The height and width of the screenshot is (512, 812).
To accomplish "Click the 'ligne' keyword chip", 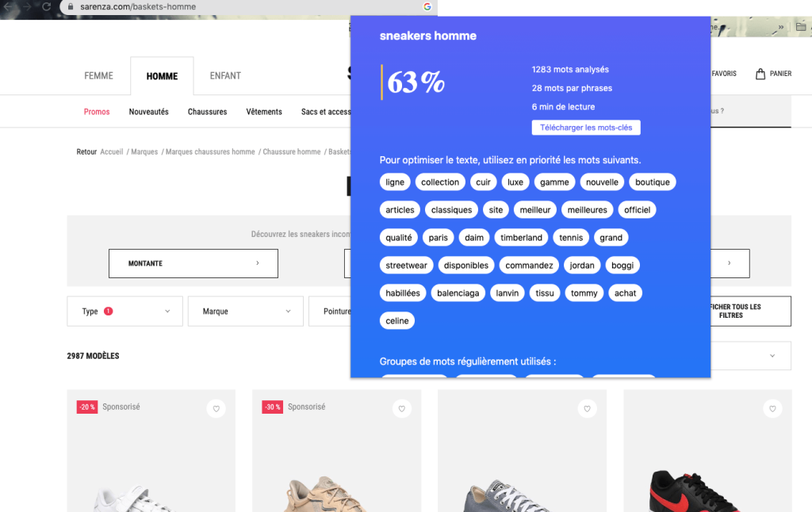I will pos(395,182).
